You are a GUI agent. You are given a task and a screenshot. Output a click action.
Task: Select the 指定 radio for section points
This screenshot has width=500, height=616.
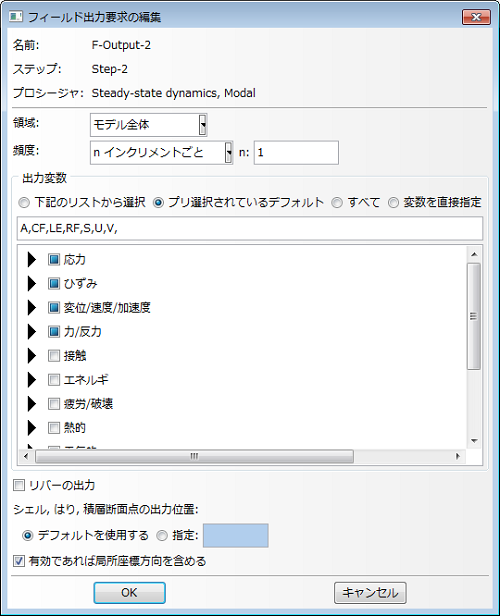pyautogui.click(x=162, y=535)
